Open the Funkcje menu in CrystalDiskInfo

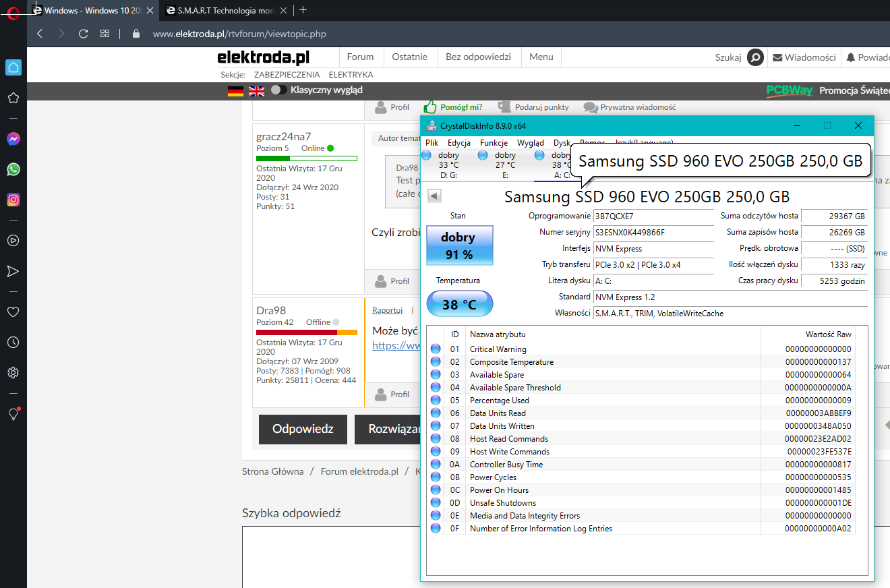pyautogui.click(x=494, y=143)
